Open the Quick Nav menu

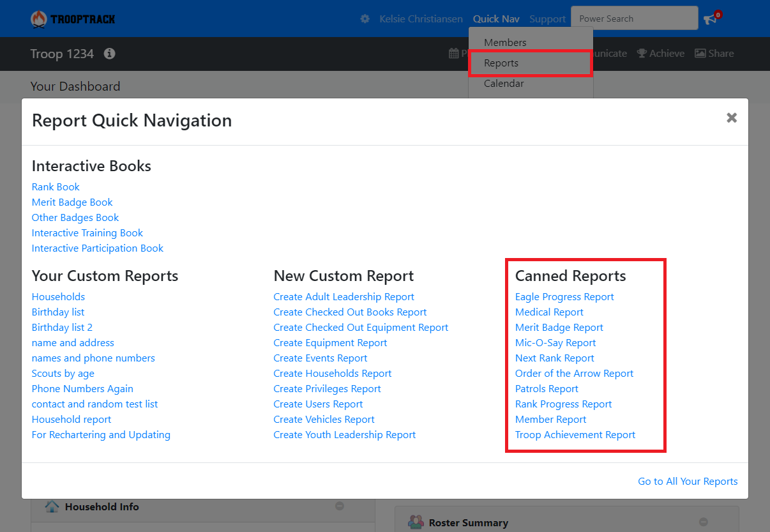click(x=496, y=19)
